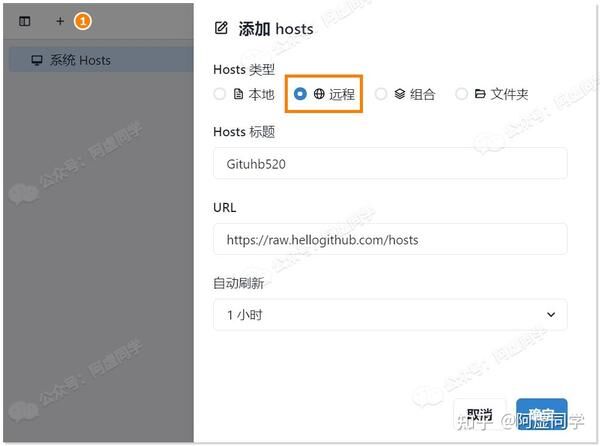Screen dimensions: 600x446
Task: Focus the Hosts 标题 field containing Gituhb520
Action: pyautogui.click(x=390, y=164)
